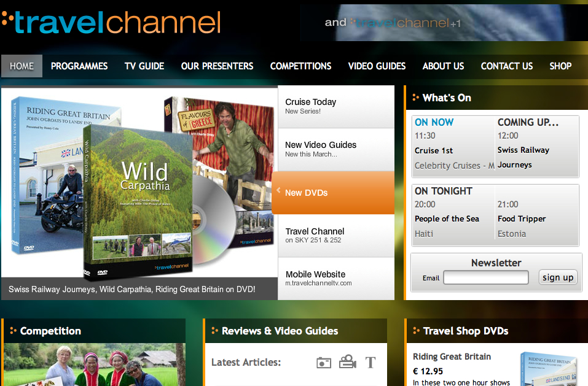Click the Travel Channel logo
588x386 pixels.
[x=111, y=22]
